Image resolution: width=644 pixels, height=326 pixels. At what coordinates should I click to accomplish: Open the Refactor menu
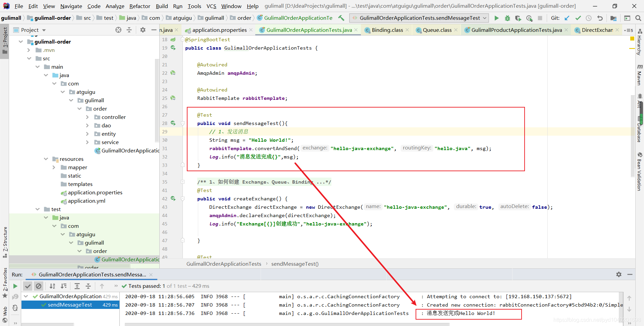(x=140, y=6)
